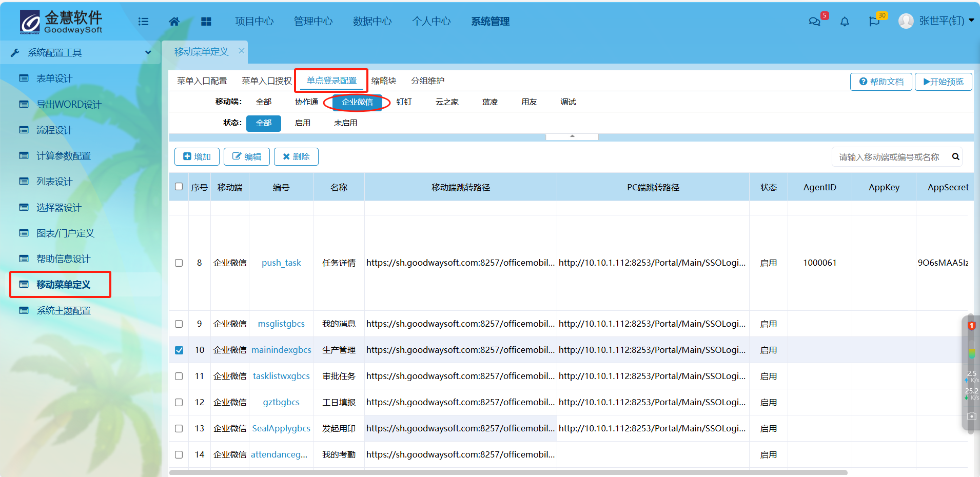Filter mobile platform by 钉钉
The image size is (980, 477).
click(404, 102)
